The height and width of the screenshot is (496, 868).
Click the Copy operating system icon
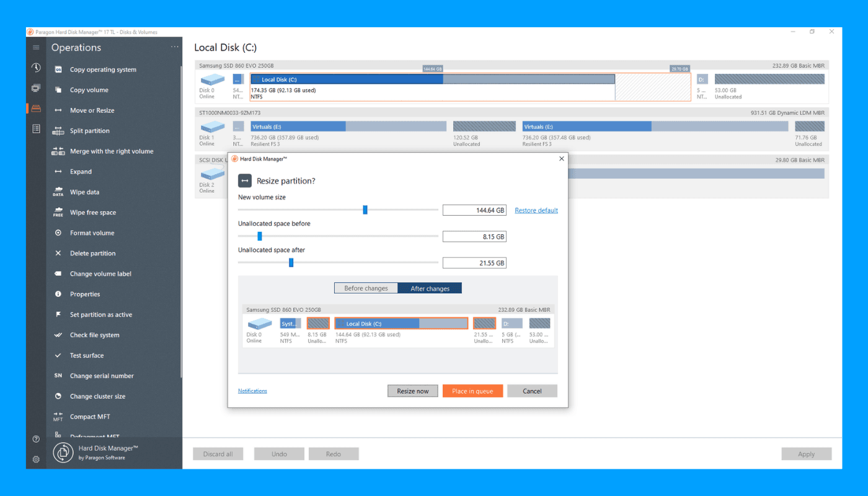[58, 69]
